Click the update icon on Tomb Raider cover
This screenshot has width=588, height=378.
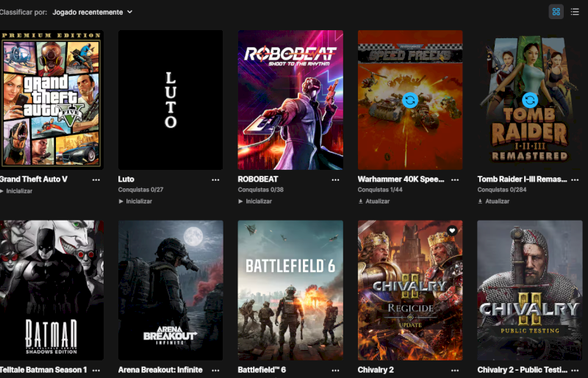[x=530, y=100]
